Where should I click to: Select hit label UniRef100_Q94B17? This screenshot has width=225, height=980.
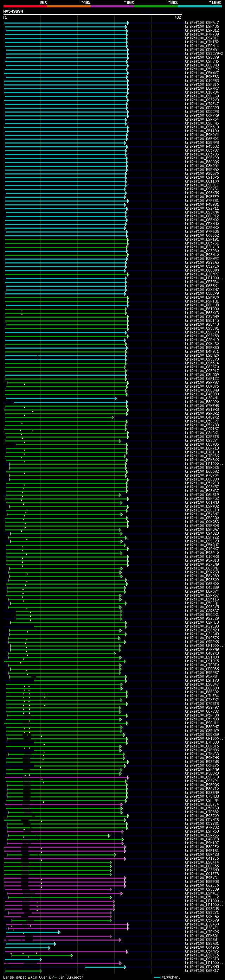(x=202, y=38)
